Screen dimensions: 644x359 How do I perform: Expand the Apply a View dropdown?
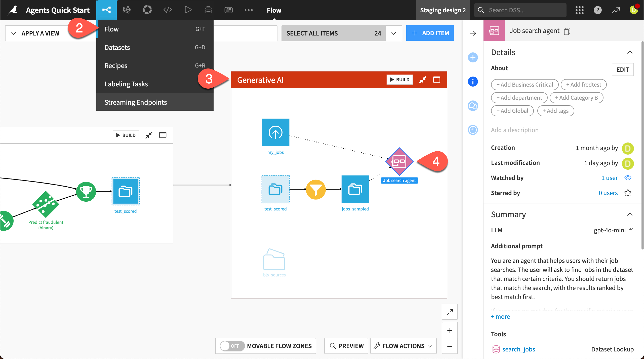[x=36, y=33]
